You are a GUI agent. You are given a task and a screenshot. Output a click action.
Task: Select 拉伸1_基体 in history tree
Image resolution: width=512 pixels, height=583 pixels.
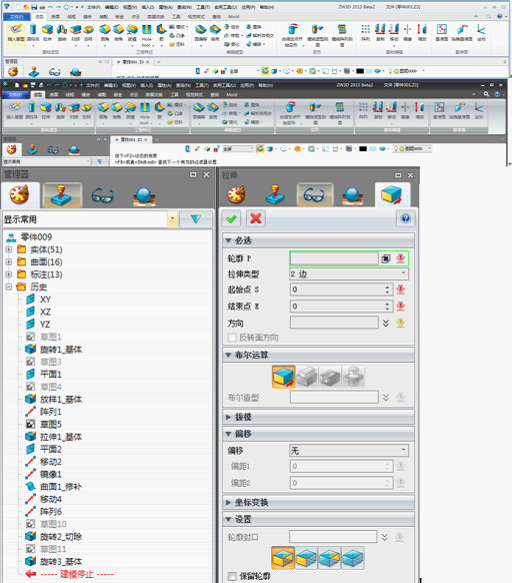(x=61, y=437)
